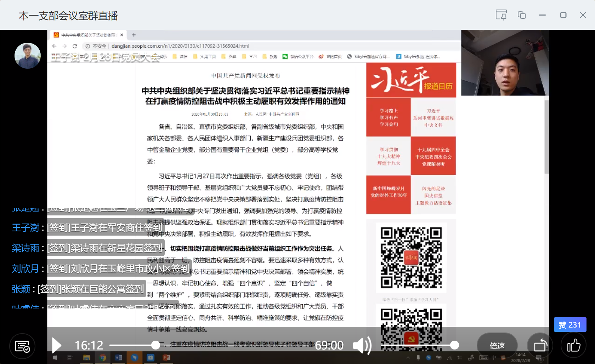Give a thumbs-up like
Viewport: 595px width, 364px height.
click(573, 345)
